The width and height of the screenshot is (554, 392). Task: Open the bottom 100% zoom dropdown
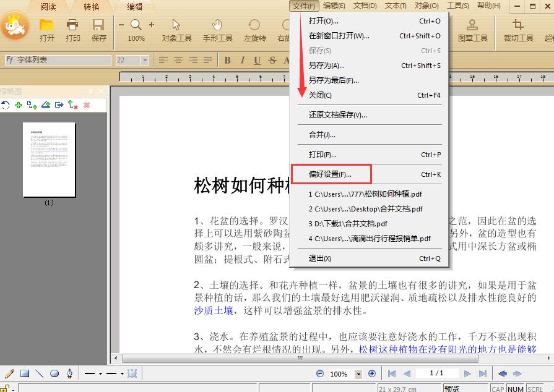click(x=358, y=373)
